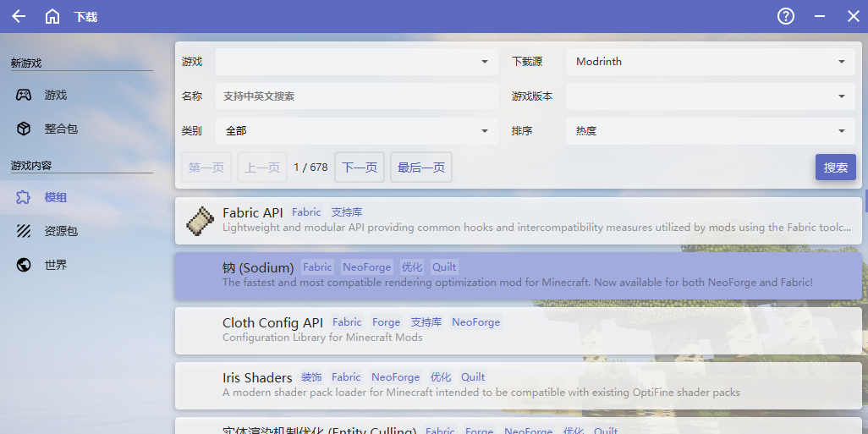Select the 整合包 cube icon
868x434 pixels.
pyautogui.click(x=24, y=129)
